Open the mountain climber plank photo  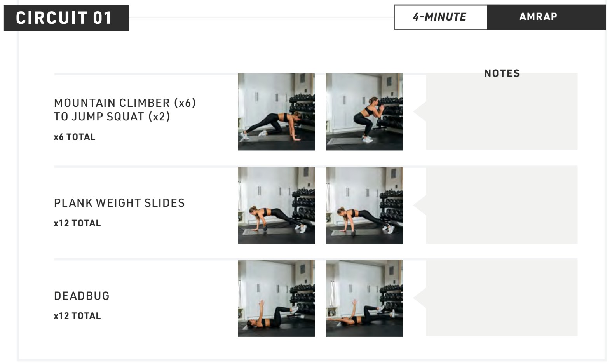[x=276, y=112]
